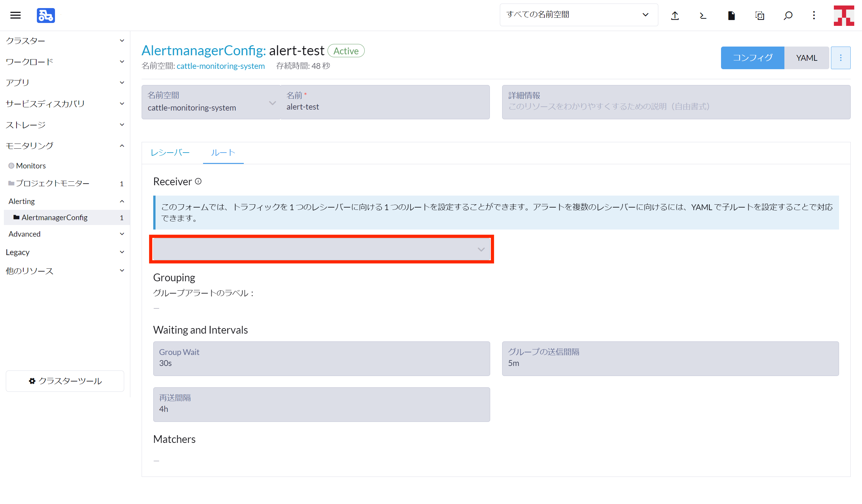862x504 pixels.
Task: Switch to the YAML view
Action: tap(806, 58)
